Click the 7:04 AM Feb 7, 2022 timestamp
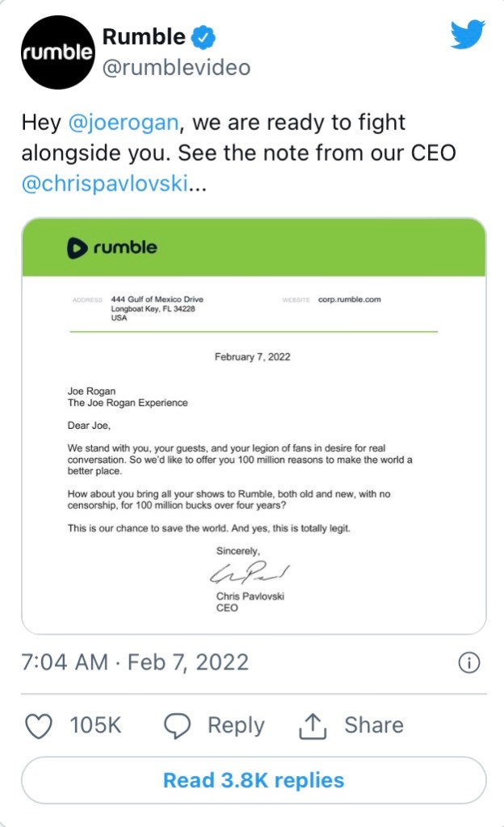This screenshot has width=504, height=827. coord(135,663)
